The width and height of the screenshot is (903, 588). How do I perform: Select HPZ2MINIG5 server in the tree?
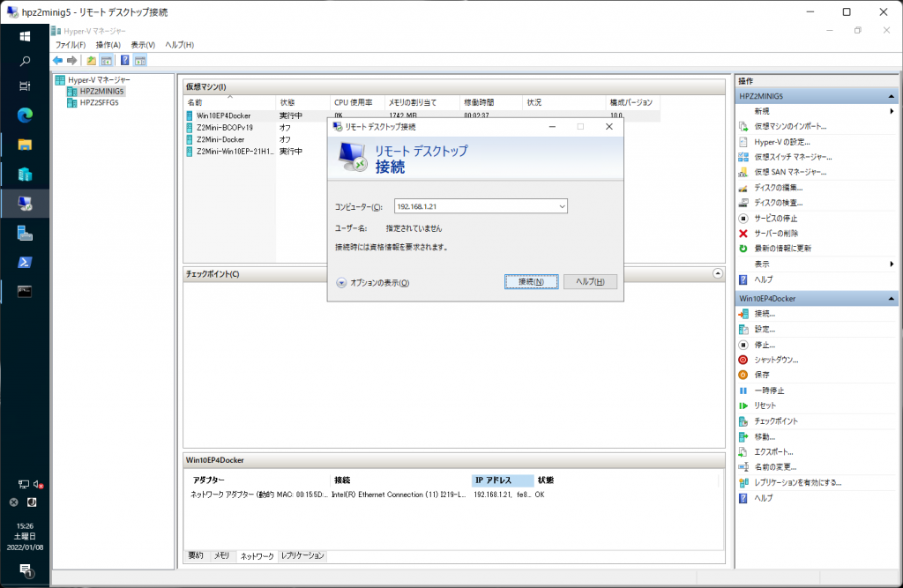pyautogui.click(x=101, y=91)
